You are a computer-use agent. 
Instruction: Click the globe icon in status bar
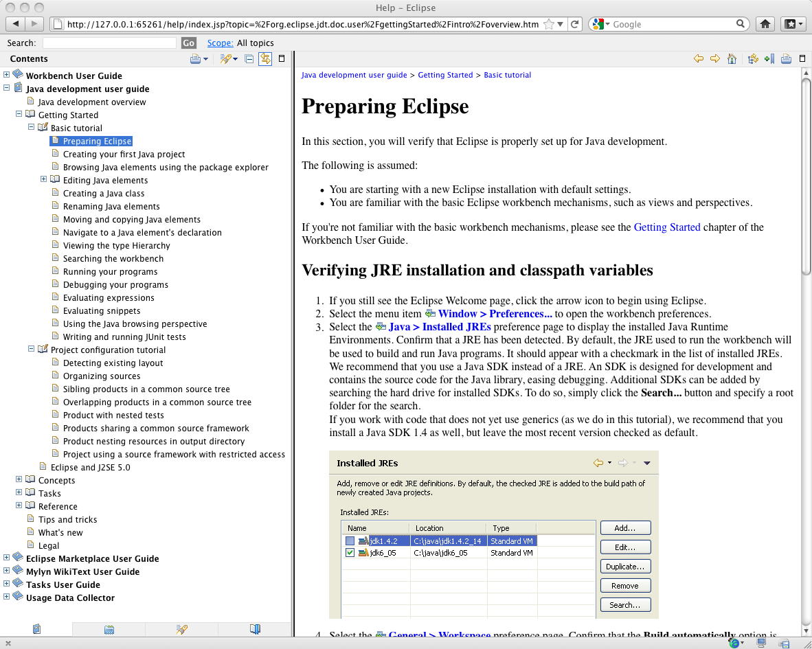tap(733, 643)
